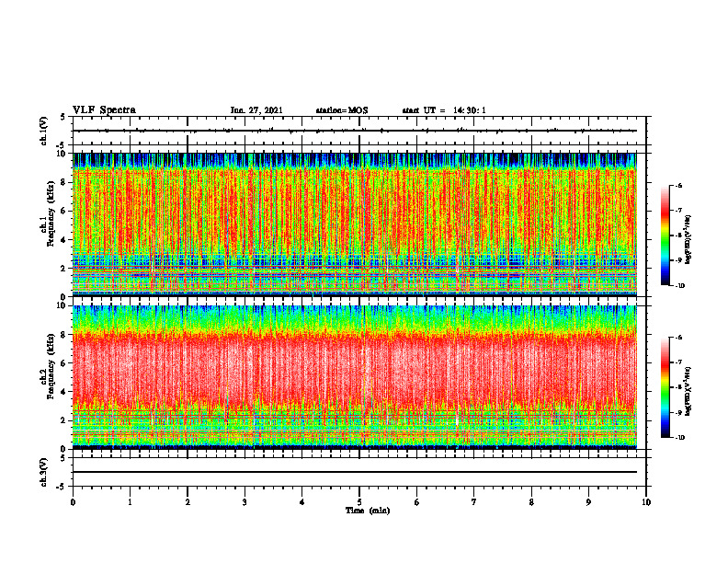
Task: Click time axis tick label "5" below the plots
Action: [x=359, y=502]
